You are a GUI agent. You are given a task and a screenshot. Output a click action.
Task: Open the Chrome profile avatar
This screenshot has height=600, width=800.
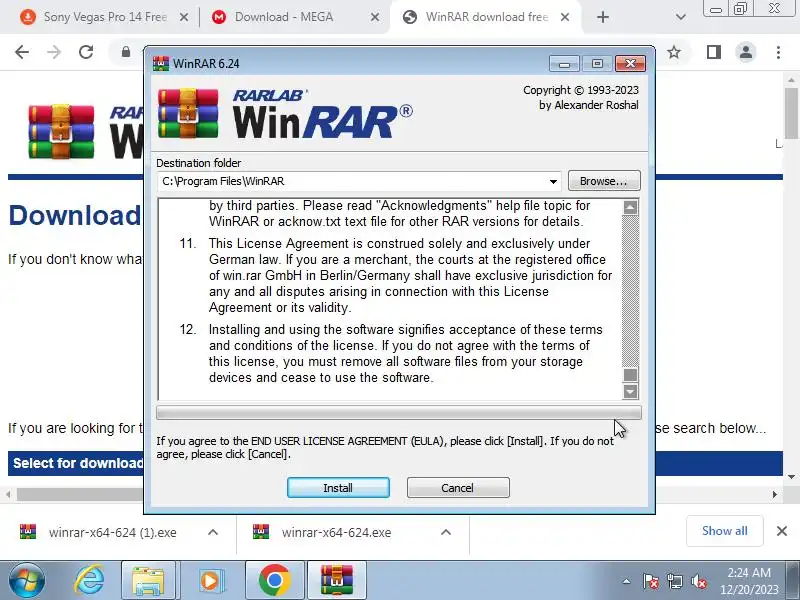coord(746,52)
